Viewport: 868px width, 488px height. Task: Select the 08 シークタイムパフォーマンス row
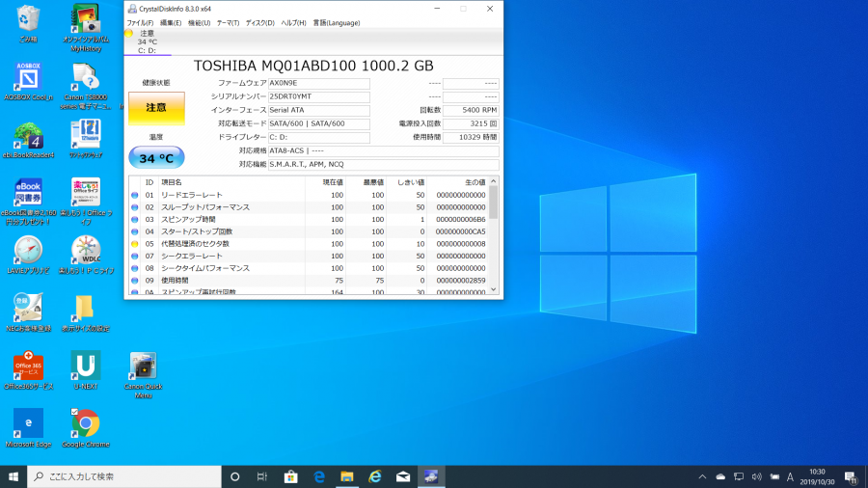[309, 268]
